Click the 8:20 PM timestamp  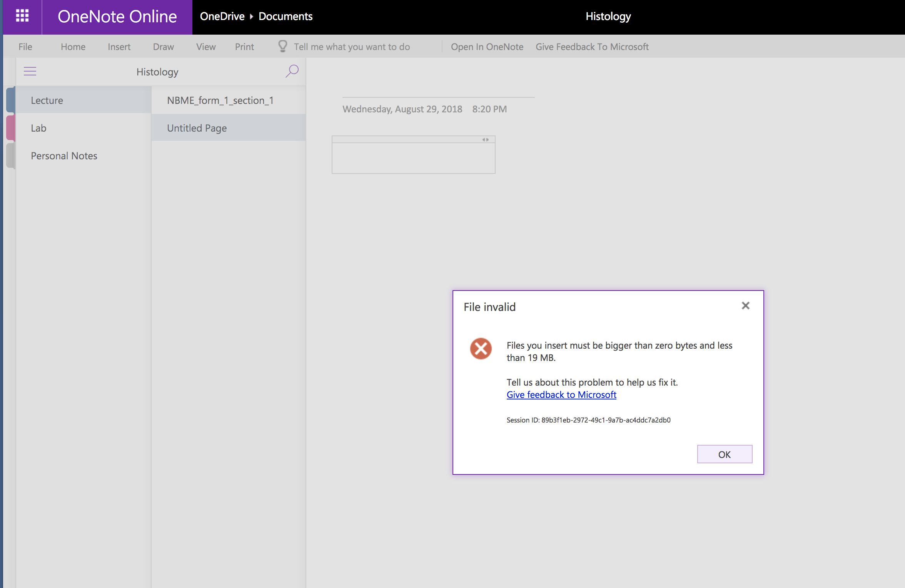click(489, 109)
